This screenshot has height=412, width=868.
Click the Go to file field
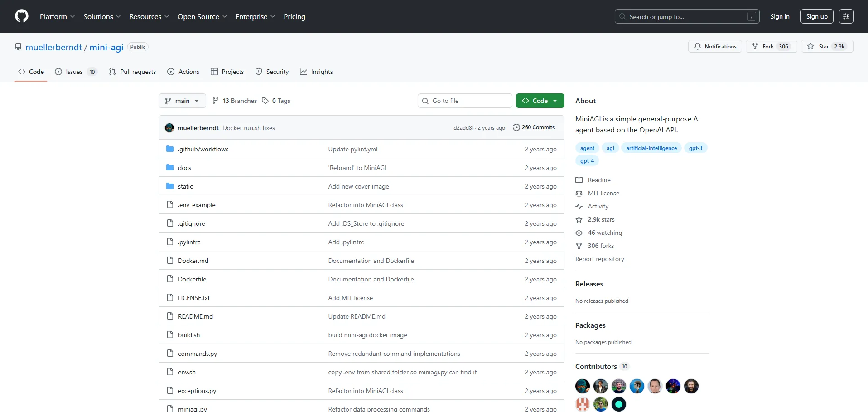(464, 101)
